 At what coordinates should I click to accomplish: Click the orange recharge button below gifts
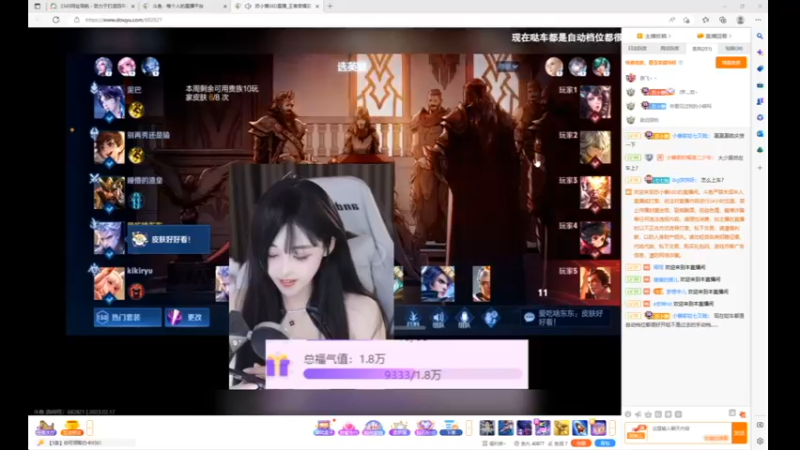[x=581, y=443]
